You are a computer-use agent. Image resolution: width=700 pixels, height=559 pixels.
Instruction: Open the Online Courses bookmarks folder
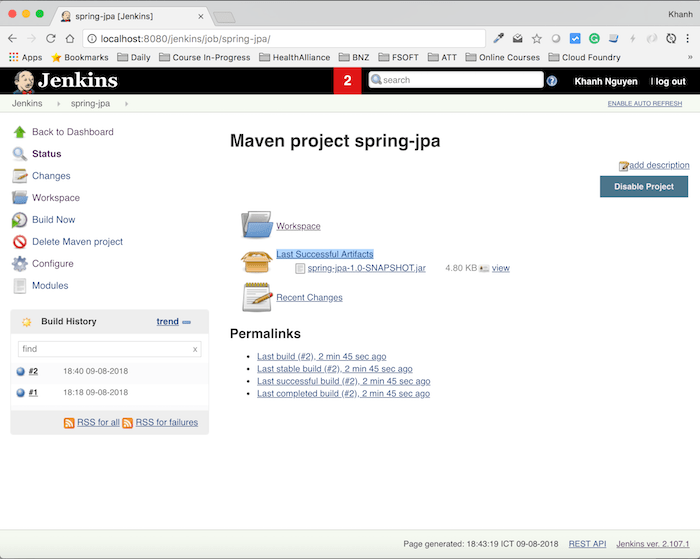[502, 57]
